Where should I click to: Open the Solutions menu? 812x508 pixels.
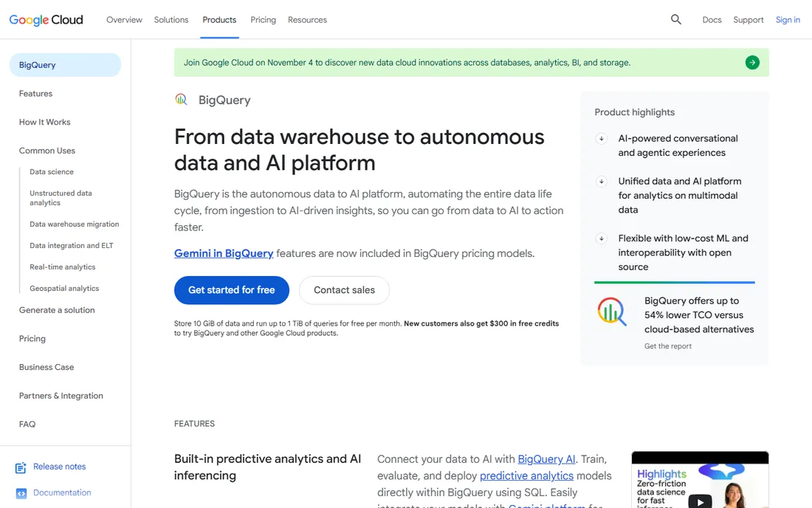coord(171,20)
